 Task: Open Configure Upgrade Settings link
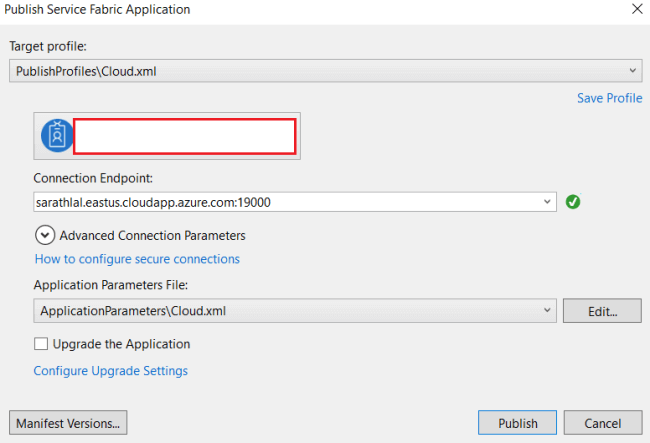pos(111,371)
